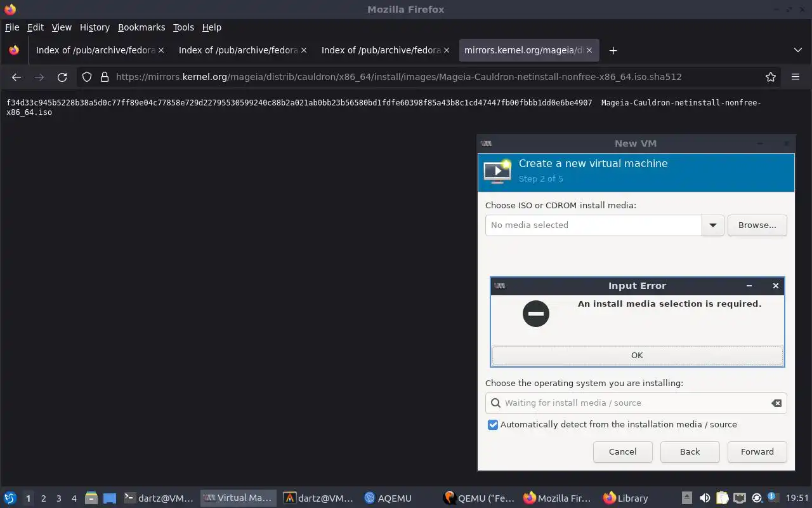Viewport: 812px width, 508px height.
Task: Switch to the mirrors.kernel.org/mageia tab
Action: click(528, 50)
